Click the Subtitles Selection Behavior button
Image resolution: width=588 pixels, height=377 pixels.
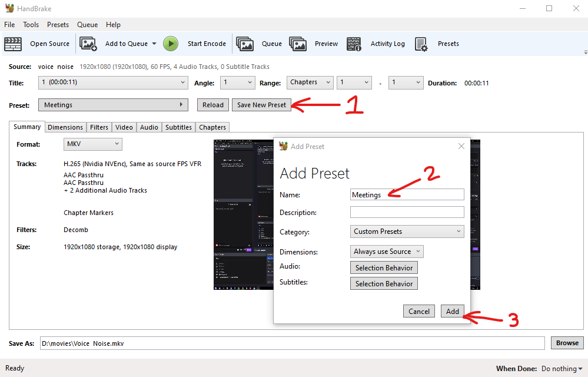[x=384, y=283]
